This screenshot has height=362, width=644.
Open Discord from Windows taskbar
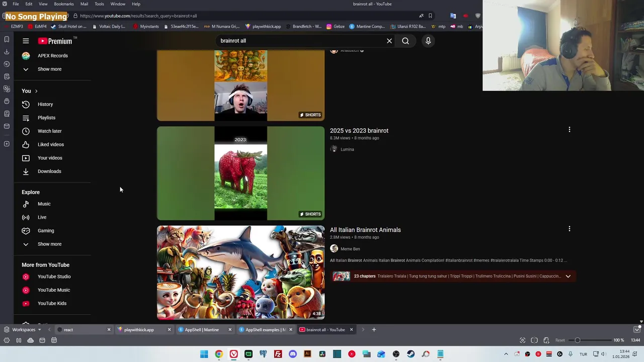pos(293,354)
